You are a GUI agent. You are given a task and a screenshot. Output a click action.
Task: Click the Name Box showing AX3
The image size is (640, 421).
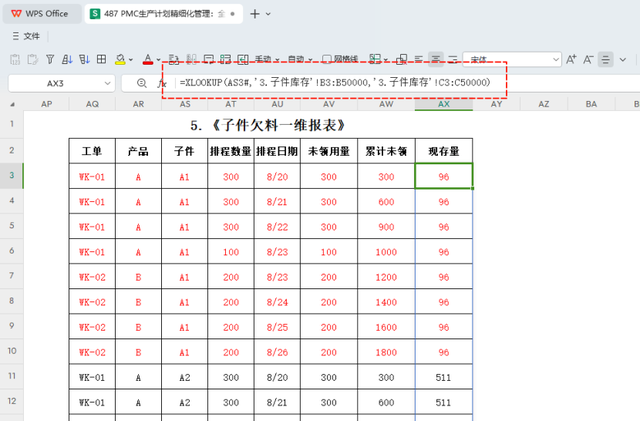(x=55, y=83)
